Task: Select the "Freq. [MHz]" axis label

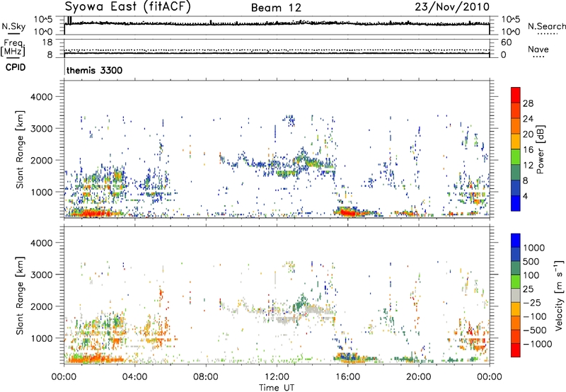Action: 13,47
